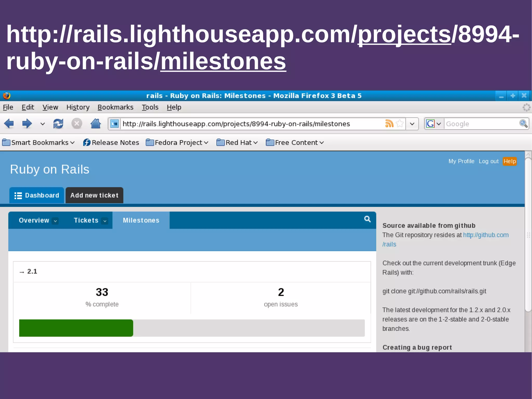Click the browser Back arrow button
The image size is (532, 399).
[9, 124]
